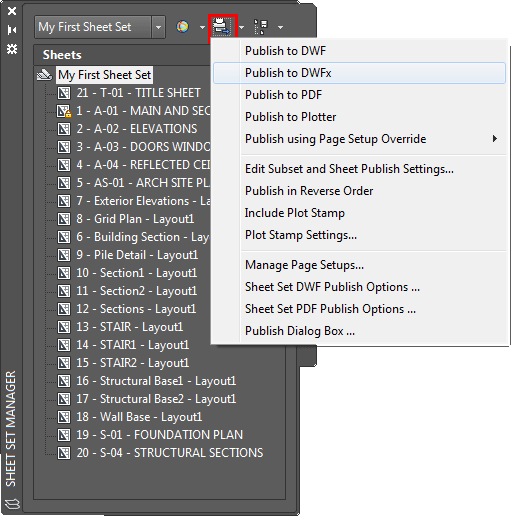This screenshot has width=512, height=516.
Task: Open dropdown arrow beside Publish to DWF icon
Action: pyautogui.click(x=202, y=28)
